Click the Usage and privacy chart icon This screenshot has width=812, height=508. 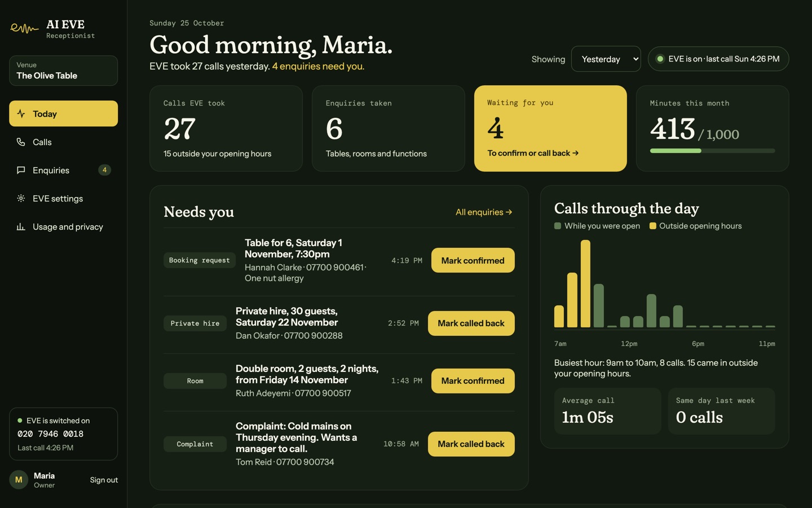21,226
